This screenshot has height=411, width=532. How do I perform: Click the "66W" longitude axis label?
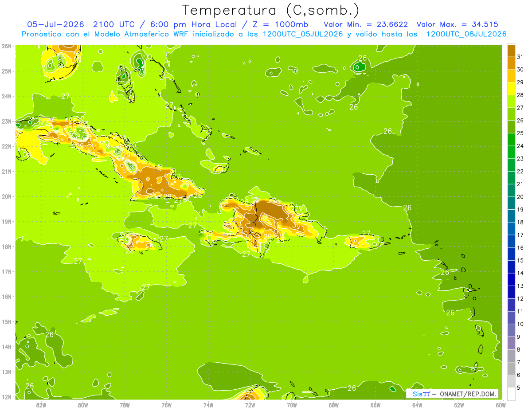point(375,405)
